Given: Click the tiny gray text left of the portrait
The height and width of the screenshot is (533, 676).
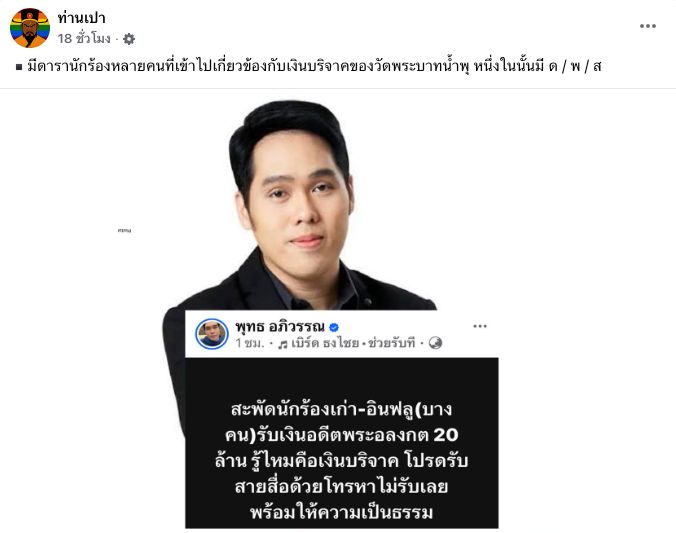Looking at the screenshot, I should (124, 231).
